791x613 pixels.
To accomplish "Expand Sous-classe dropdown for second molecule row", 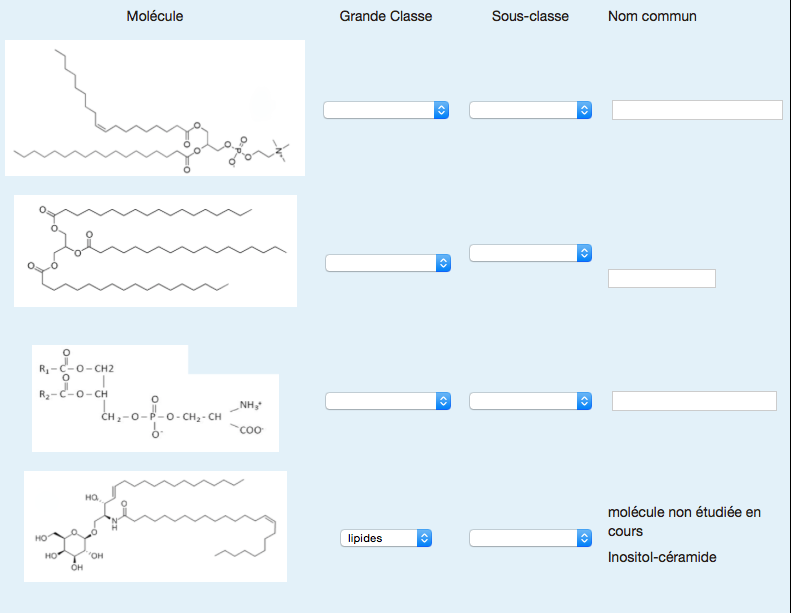I will 530,253.
